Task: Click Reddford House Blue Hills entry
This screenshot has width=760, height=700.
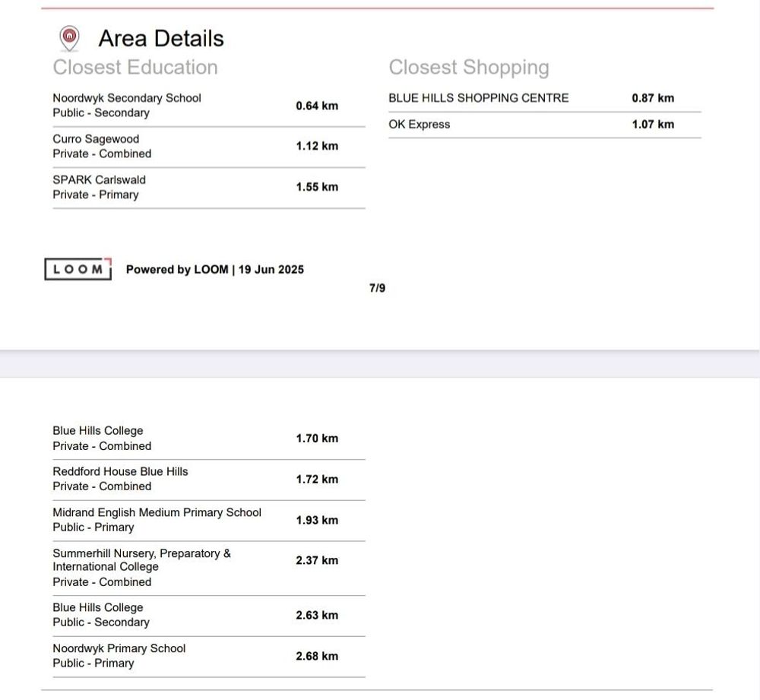Action: pos(120,472)
